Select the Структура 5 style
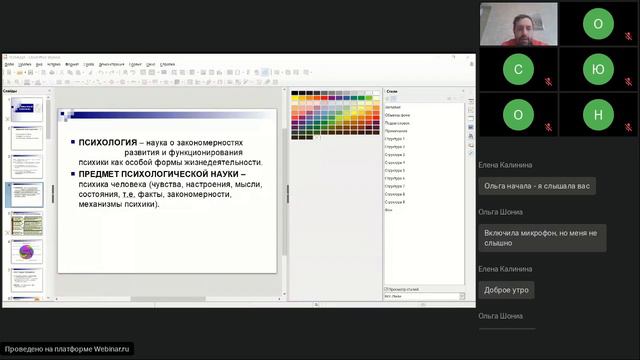This screenshot has height=360, width=640. [395, 170]
